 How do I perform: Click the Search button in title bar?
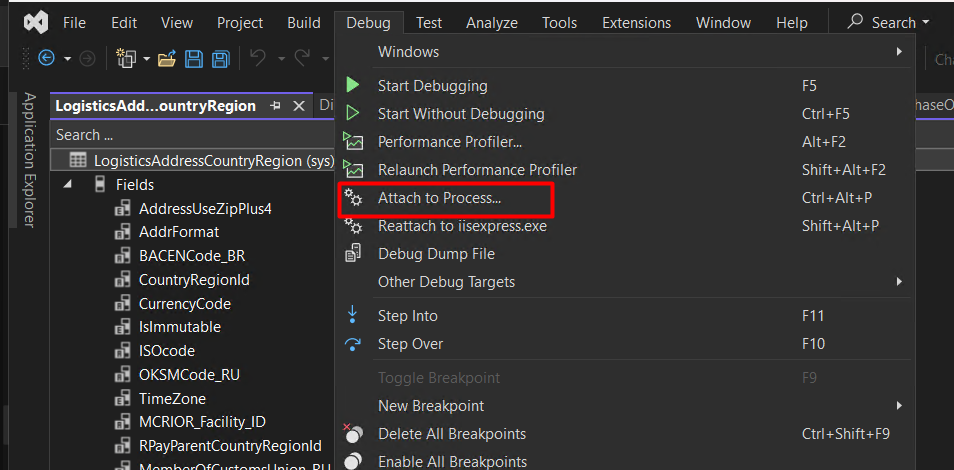point(888,22)
